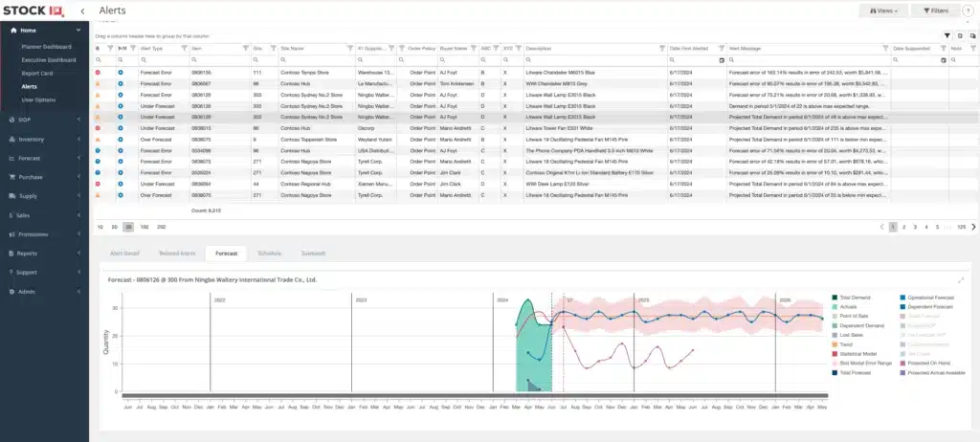Click the filter funnel on Buyer Name column
The image size is (980, 442).
click(x=473, y=48)
